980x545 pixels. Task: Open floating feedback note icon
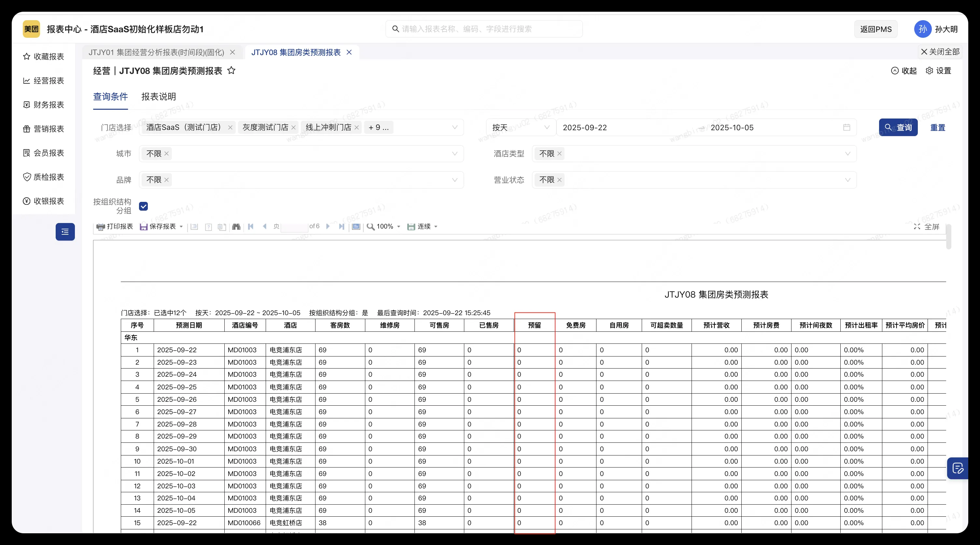tap(958, 468)
